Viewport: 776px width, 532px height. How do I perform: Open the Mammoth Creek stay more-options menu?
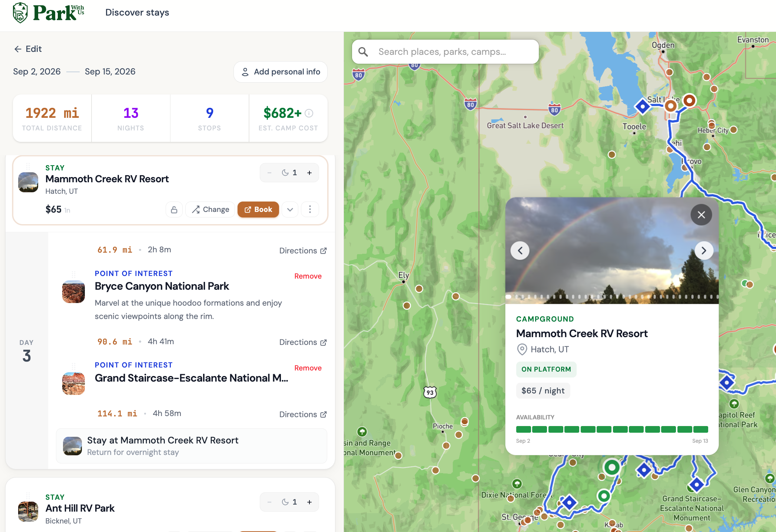click(x=310, y=210)
